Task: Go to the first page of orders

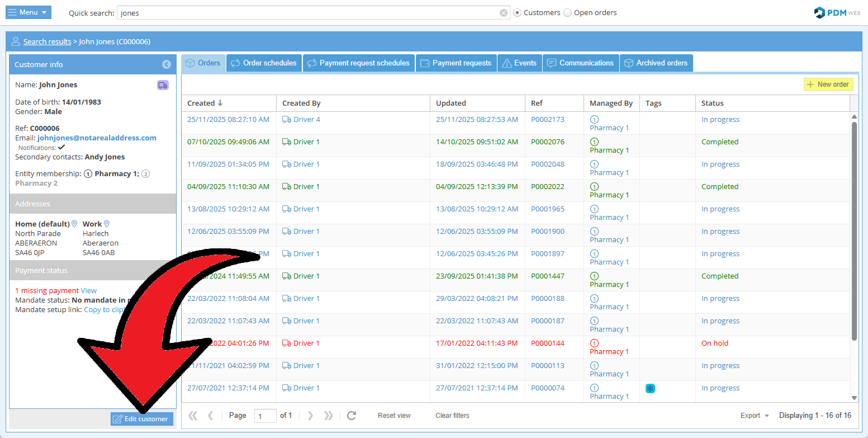Action: pyautogui.click(x=193, y=416)
